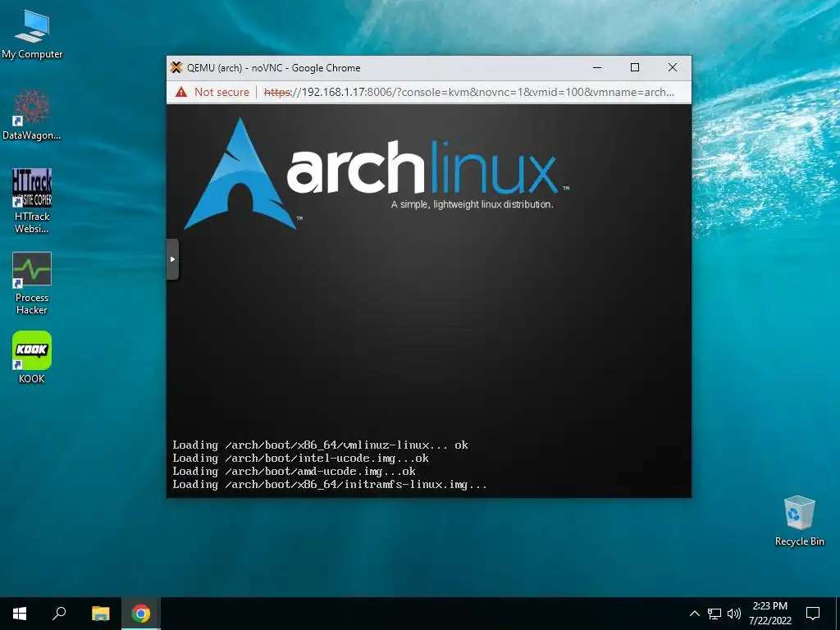The height and width of the screenshot is (630, 840).
Task: Select the Process Hacker desktop icon
Action: (x=32, y=283)
